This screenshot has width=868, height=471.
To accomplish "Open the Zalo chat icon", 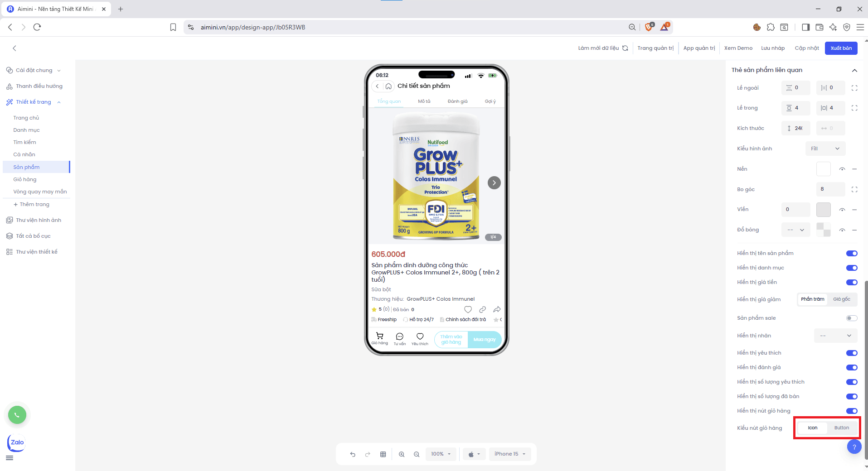I will click(17, 442).
